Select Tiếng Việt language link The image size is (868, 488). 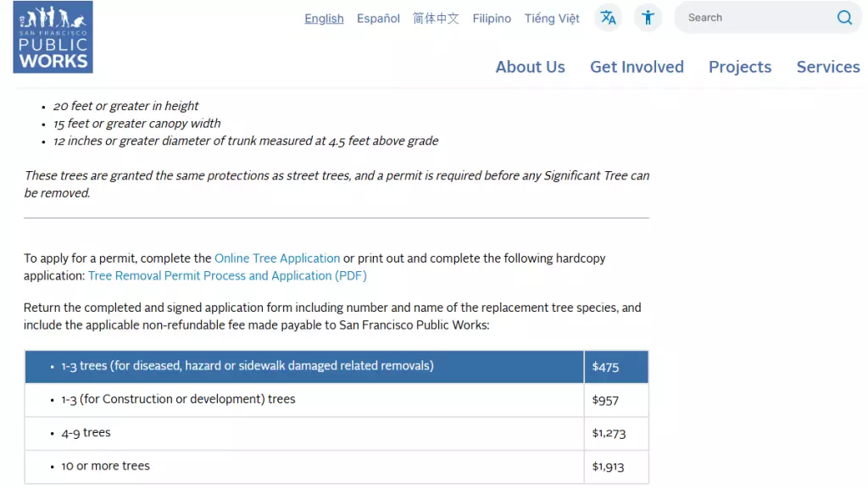coord(552,19)
